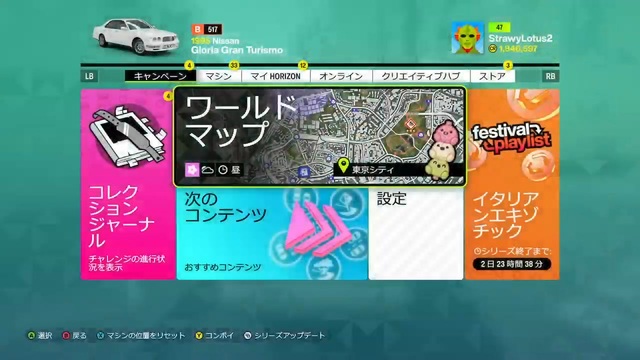Select the ワールドマップ tile
The image size is (640, 360).
(320, 137)
